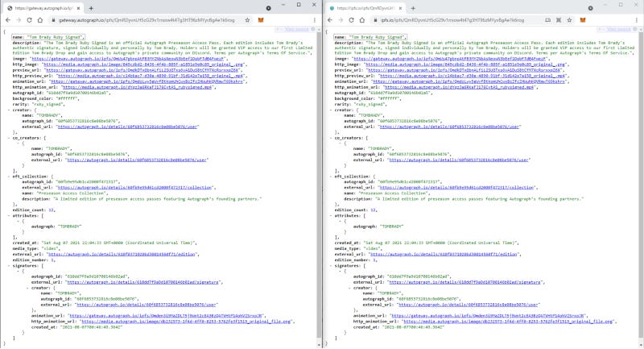Click edition_count value 12 in ipfs.io window

tap(374, 210)
